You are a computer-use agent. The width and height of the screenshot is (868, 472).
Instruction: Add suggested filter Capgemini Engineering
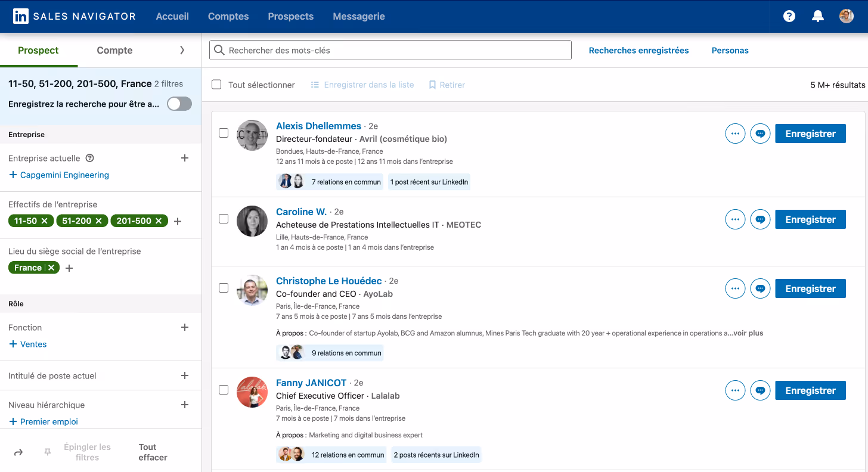59,175
